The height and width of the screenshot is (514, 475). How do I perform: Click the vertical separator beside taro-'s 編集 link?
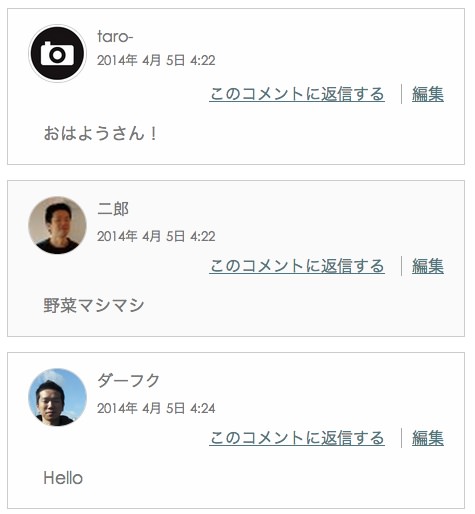[401, 94]
